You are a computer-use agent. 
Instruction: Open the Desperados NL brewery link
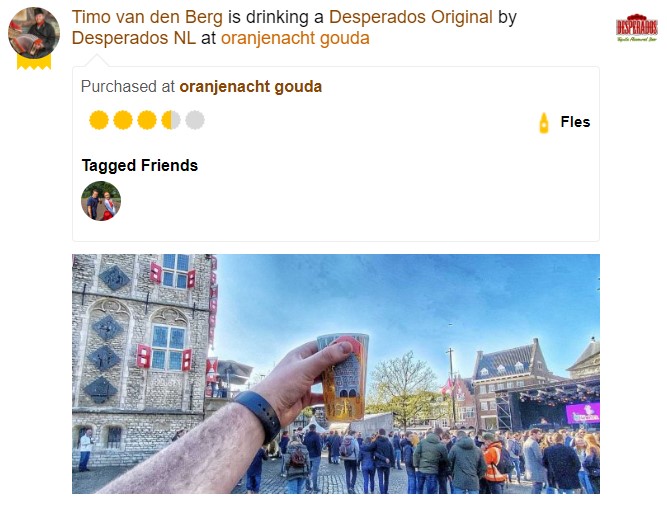tap(134, 38)
